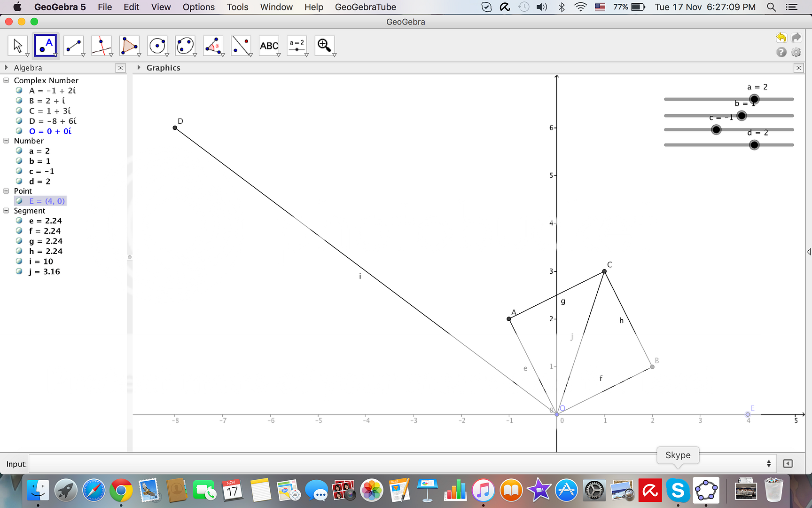Click the Undo arrow icon
Viewport: 812px width, 508px height.
coord(781,38)
